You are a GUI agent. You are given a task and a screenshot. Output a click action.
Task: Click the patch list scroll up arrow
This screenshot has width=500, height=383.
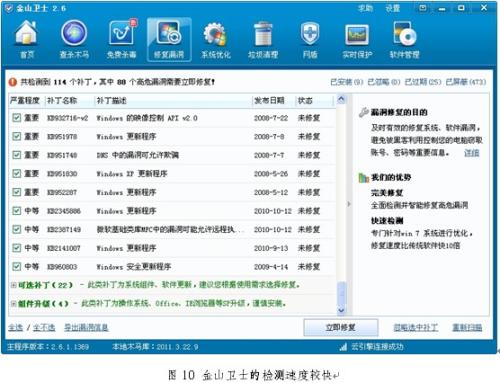point(341,99)
